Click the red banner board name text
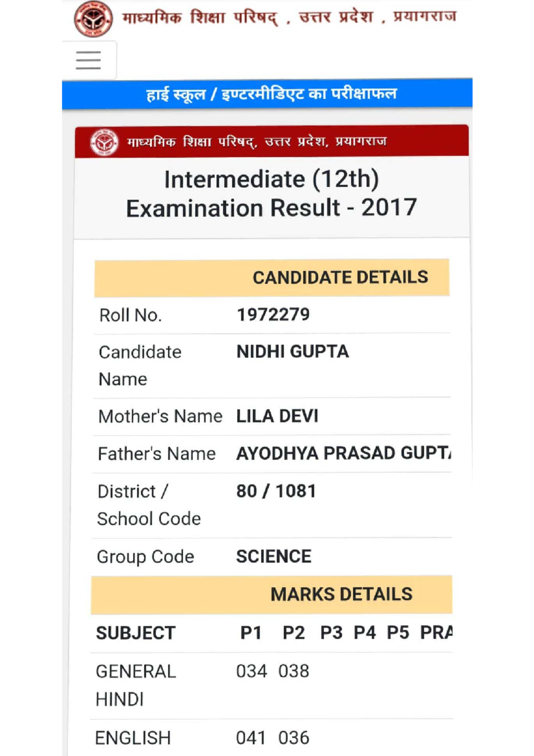The height and width of the screenshot is (756, 534). [257, 142]
